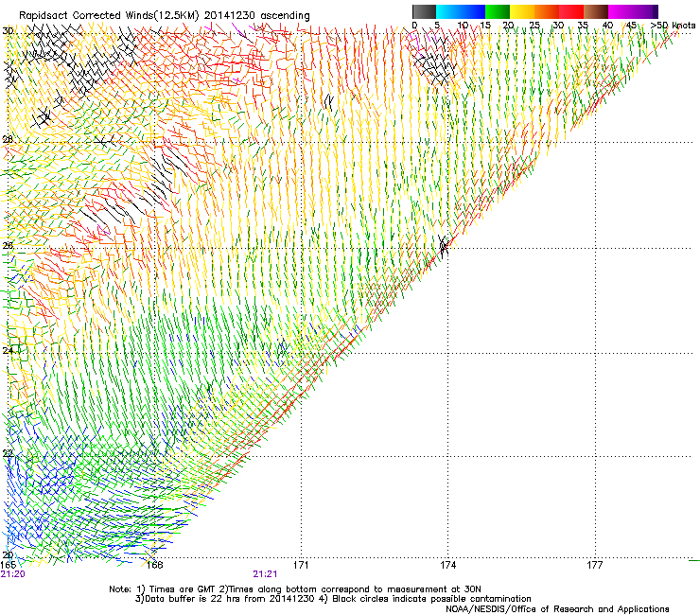Viewport: 700px width, 615px height.
Task: Click the '>50 knots' legend label
Action: tap(673, 26)
